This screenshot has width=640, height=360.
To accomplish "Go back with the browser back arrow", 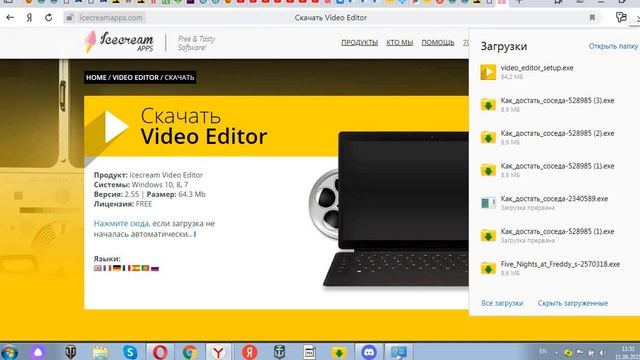I will point(10,18).
